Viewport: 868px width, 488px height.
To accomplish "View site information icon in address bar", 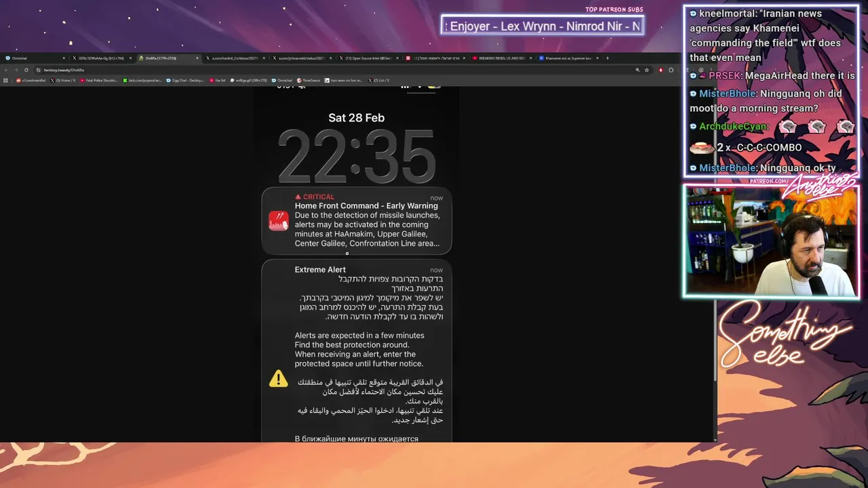I will tap(38, 70).
